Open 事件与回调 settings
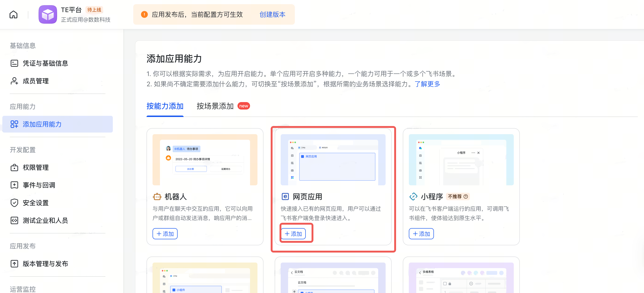The image size is (644, 293). (58, 185)
